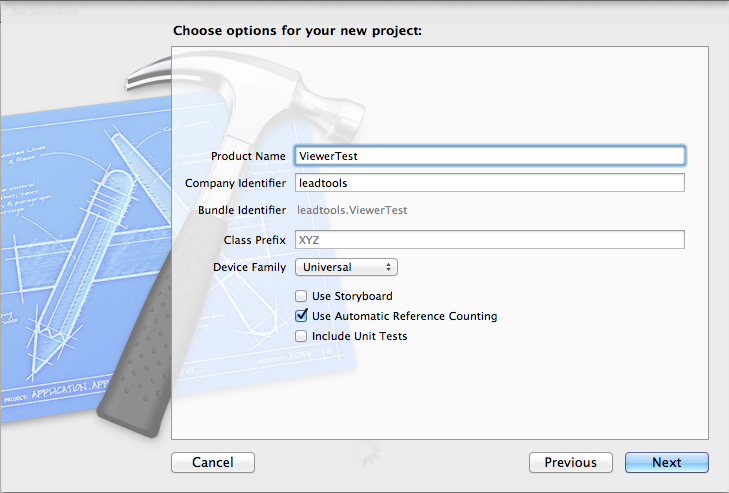
Task: Focus the Class Prefix field
Action: [x=490, y=240]
